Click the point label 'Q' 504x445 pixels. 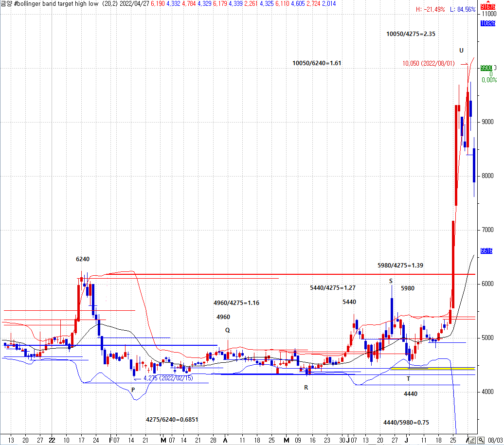click(227, 330)
